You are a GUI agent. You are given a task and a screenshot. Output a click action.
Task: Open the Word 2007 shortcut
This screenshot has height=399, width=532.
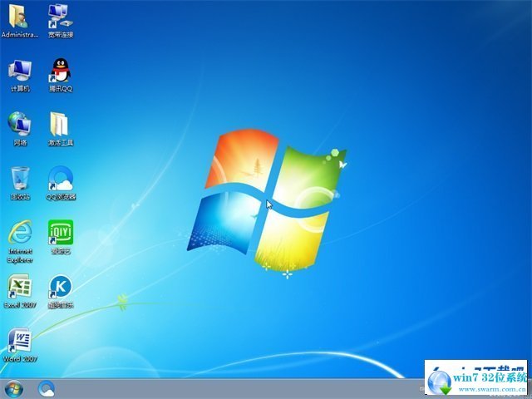tap(20, 345)
